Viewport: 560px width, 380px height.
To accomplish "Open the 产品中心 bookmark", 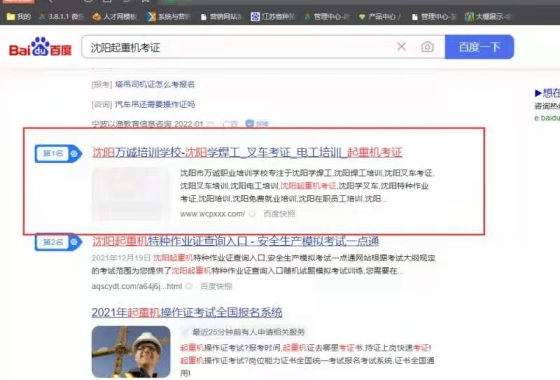I will pyautogui.click(x=380, y=16).
